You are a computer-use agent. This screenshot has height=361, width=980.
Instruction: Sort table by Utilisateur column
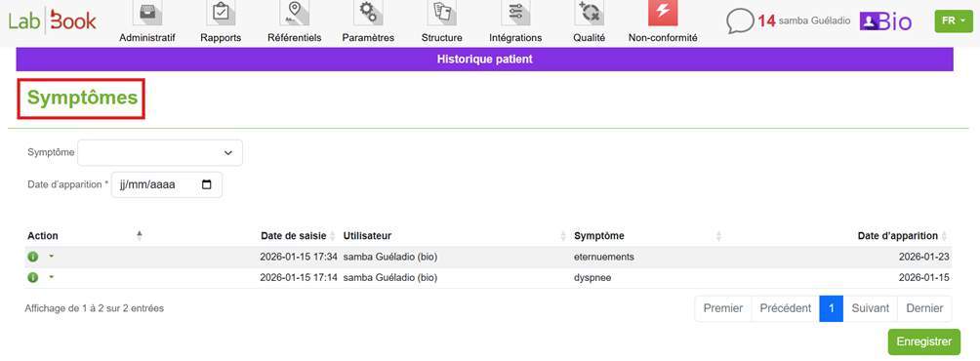[455, 235]
